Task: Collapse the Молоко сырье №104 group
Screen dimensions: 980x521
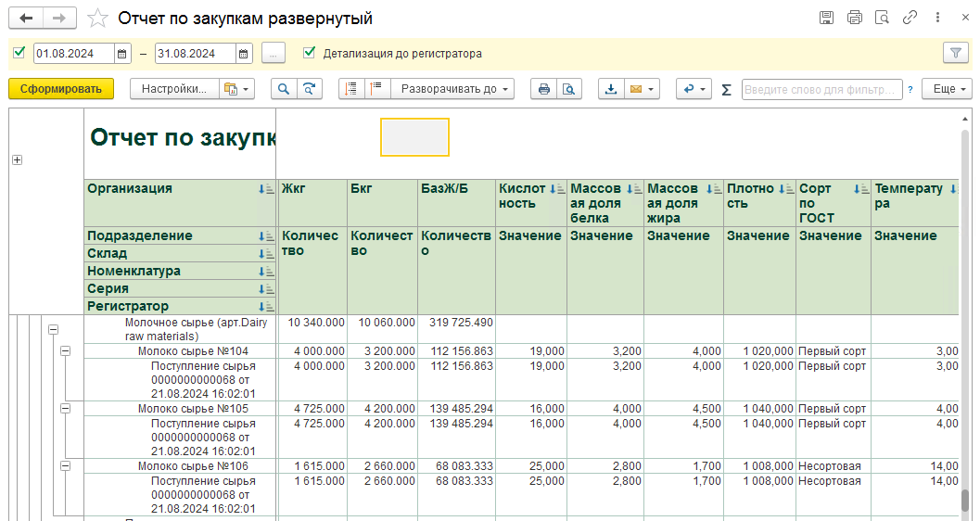Action: 65,351
